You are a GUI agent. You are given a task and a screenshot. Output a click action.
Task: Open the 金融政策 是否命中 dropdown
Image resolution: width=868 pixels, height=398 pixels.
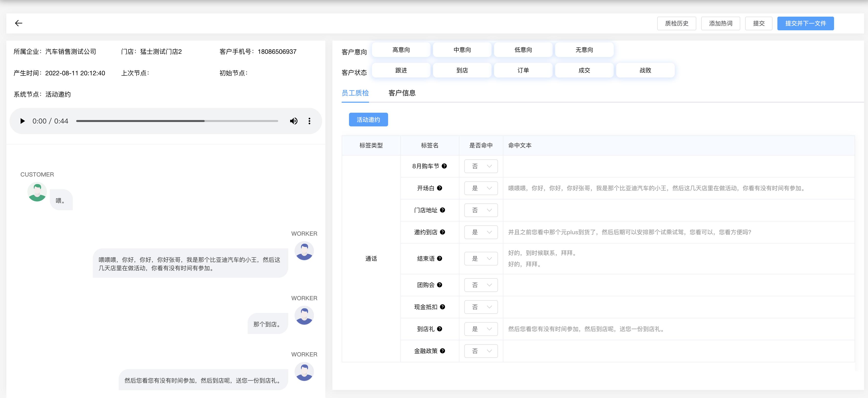coord(481,351)
